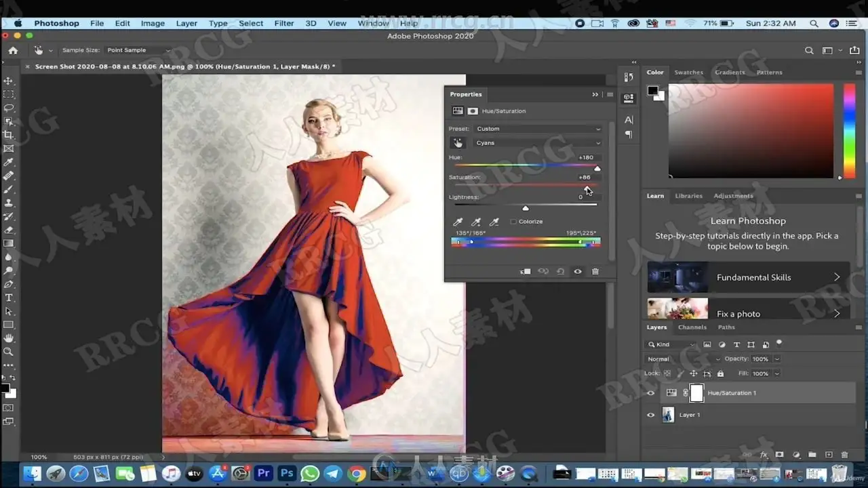
Task: Click the Lightness slider handle
Action: click(526, 208)
